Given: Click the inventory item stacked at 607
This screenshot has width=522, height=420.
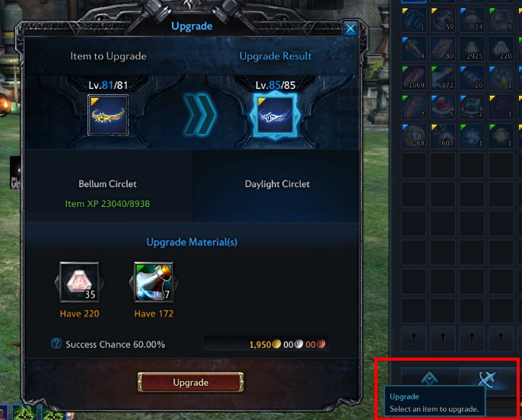Looking at the screenshot, I should pyautogui.click(x=443, y=135).
